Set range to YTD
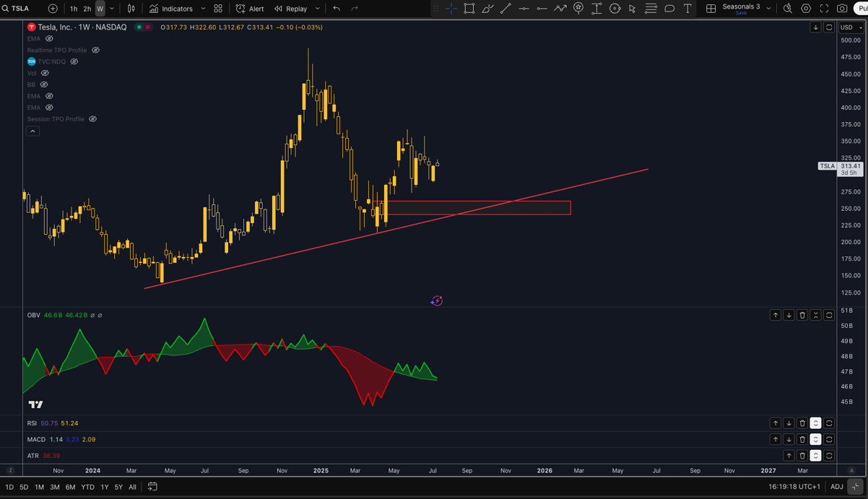This screenshot has height=499, width=868. 87,487
